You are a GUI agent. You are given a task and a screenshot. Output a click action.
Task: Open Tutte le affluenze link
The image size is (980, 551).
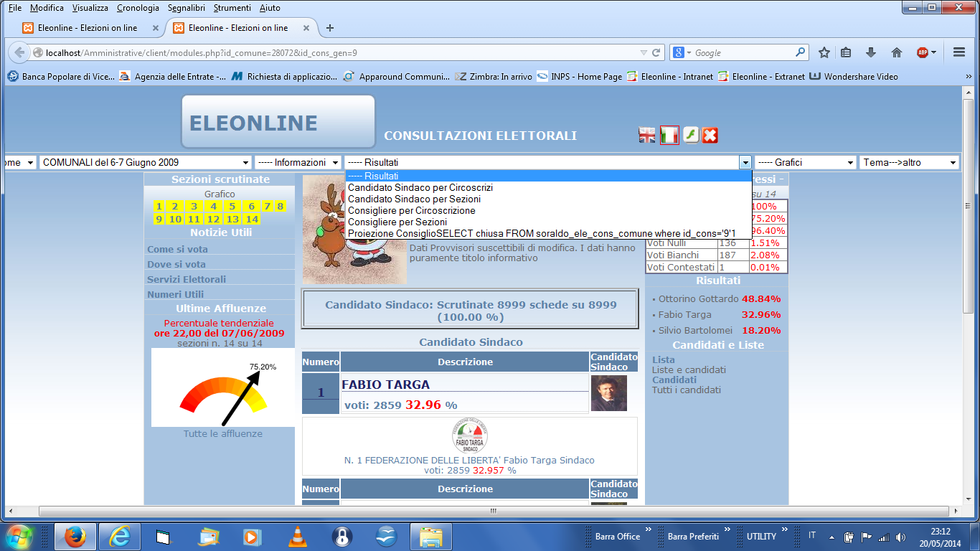pos(222,433)
